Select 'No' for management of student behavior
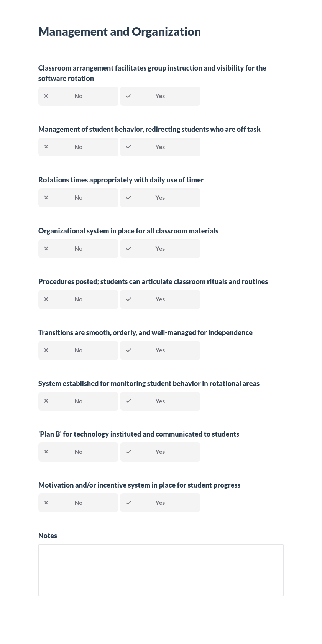 coord(78,147)
